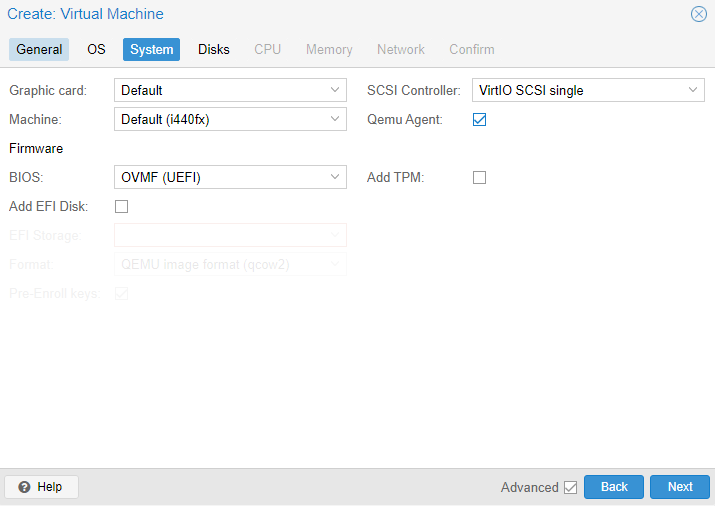This screenshot has height=506, width=715.
Task: Open the Machine type dropdown
Action: tap(335, 119)
